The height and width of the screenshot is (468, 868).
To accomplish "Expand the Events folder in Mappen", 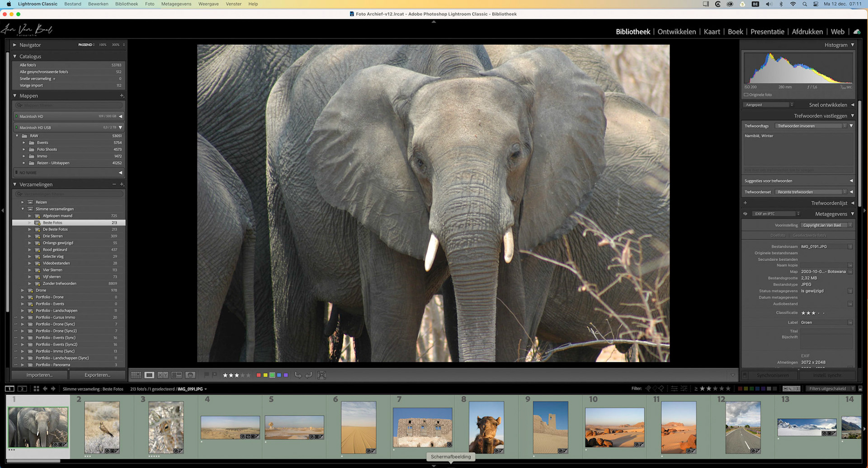I will 24,143.
